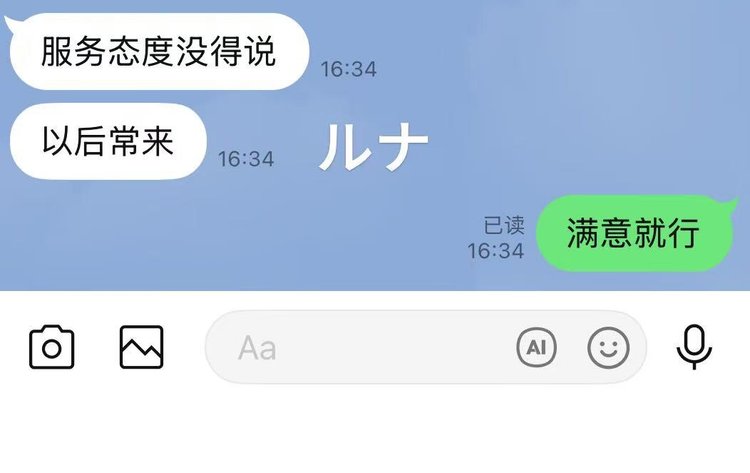750x473 pixels.
Task: Click the ルナ overlay text
Action: pyautogui.click(x=374, y=147)
